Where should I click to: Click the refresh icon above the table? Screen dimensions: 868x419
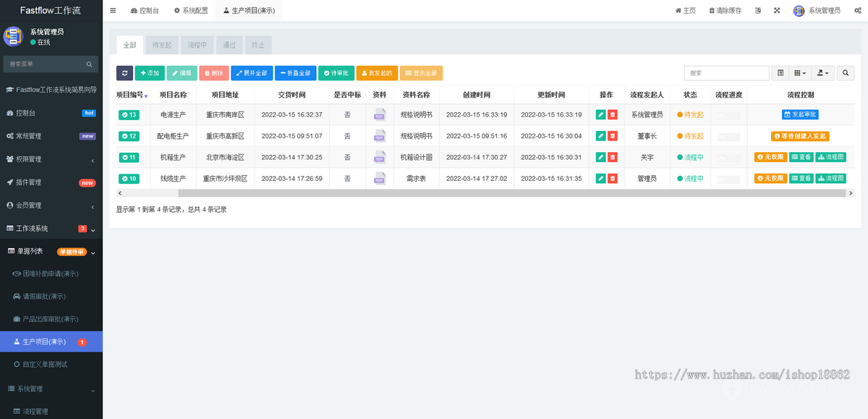(x=124, y=72)
